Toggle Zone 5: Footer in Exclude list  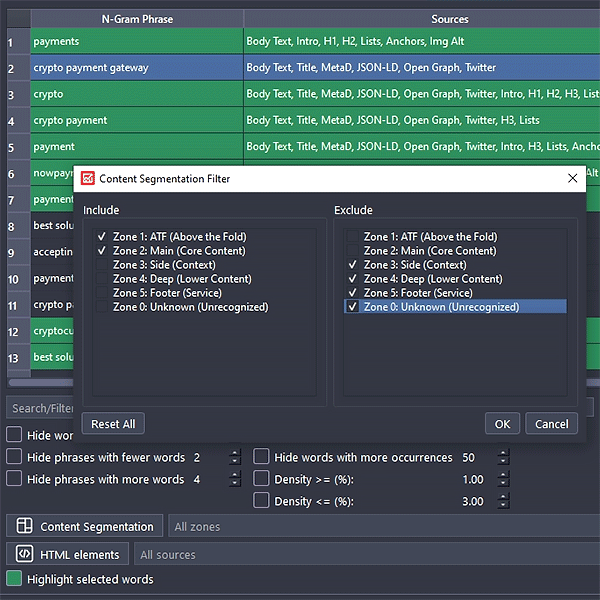point(352,293)
